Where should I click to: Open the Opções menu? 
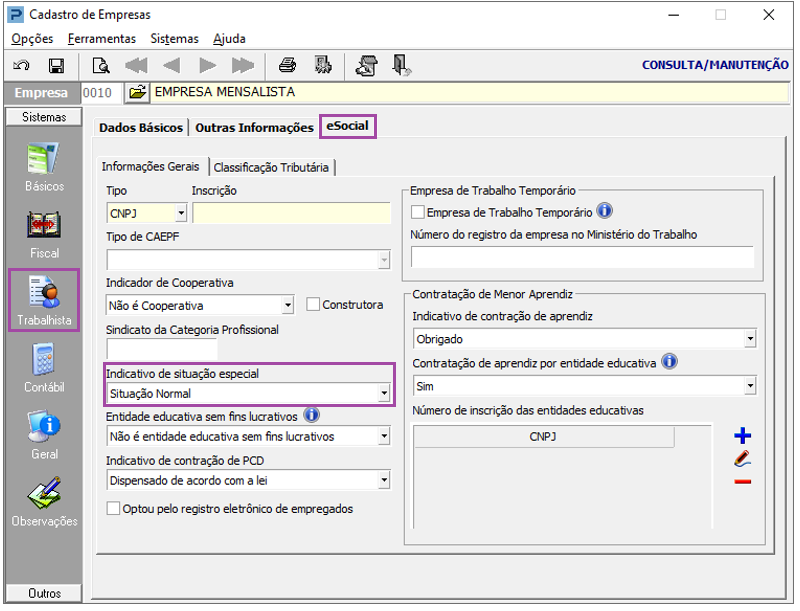(32, 39)
